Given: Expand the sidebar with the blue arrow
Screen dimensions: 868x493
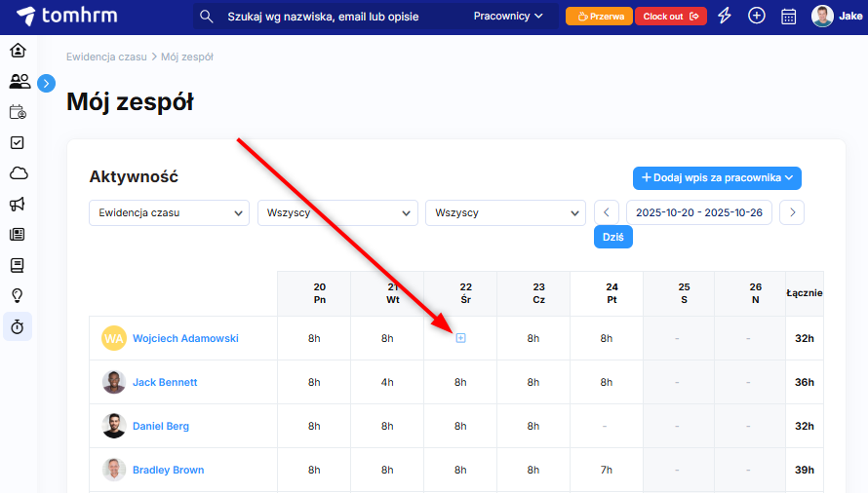Looking at the screenshot, I should (47, 84).
